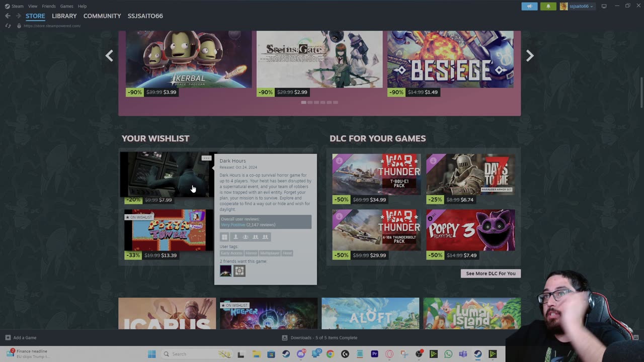This screenshot has width=644, height=362.
Task: Show previous carousel items with left arrow
Action: click(109, 56)
